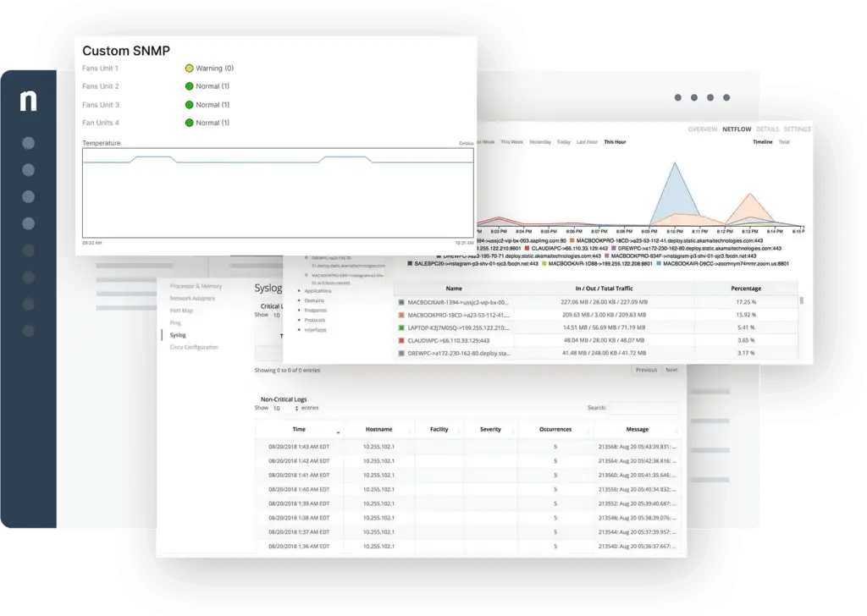Click the green square in the LAPTOP-K3J7M0SQ table row
The image size is (867, 616).
coord(401,328)
